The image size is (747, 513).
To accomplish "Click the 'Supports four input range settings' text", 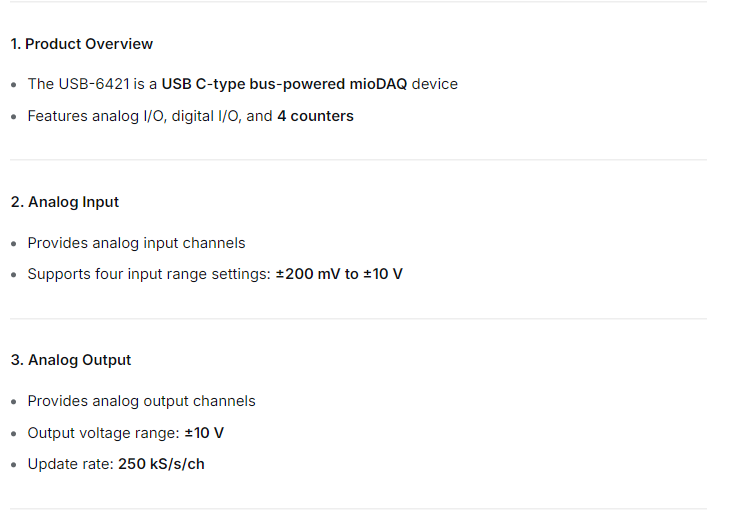I will coord(149,274).
